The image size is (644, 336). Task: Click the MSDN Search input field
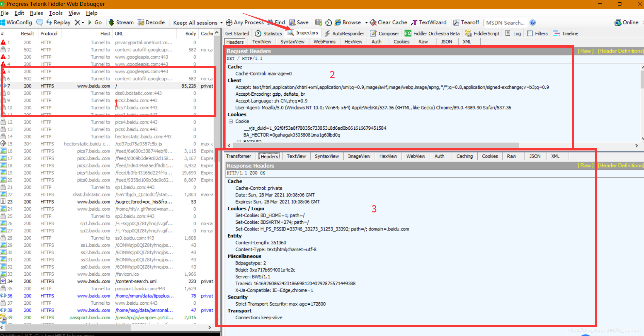[x=505, y=22]
